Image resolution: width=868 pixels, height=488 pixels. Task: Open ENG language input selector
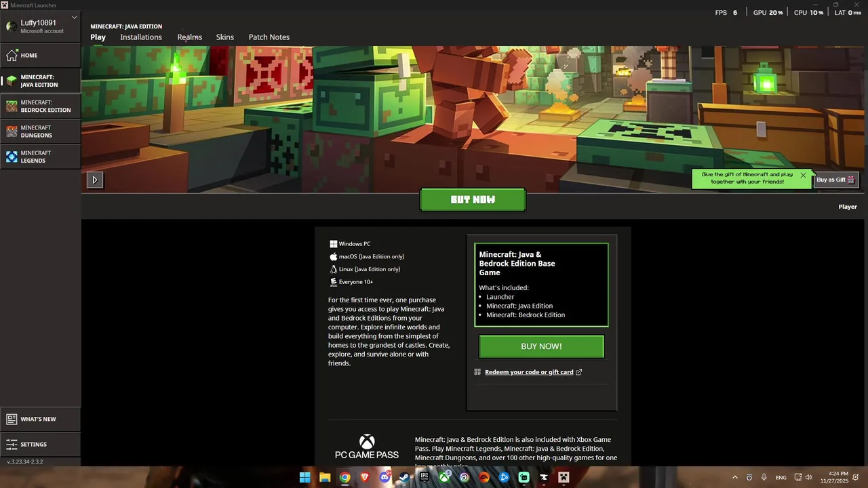click(781, 477)
